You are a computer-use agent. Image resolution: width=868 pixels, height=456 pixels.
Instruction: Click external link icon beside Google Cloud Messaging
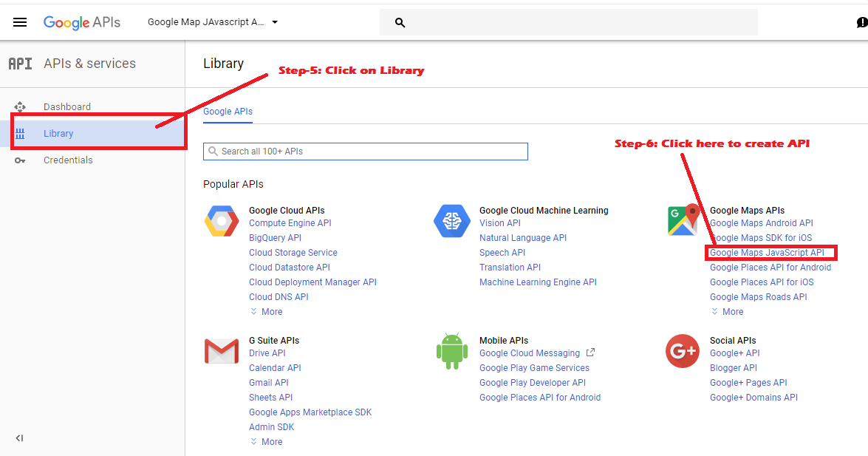pos(591,353)
